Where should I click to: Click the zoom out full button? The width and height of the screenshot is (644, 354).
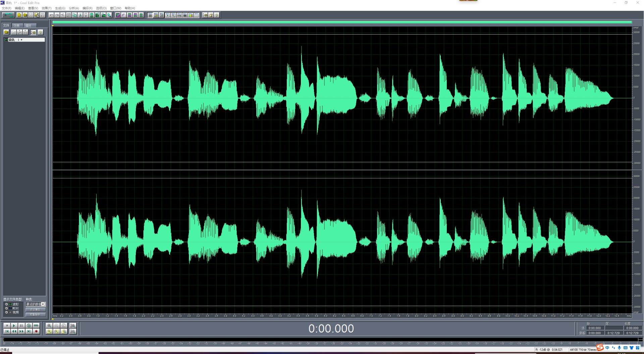coord(64,326)
